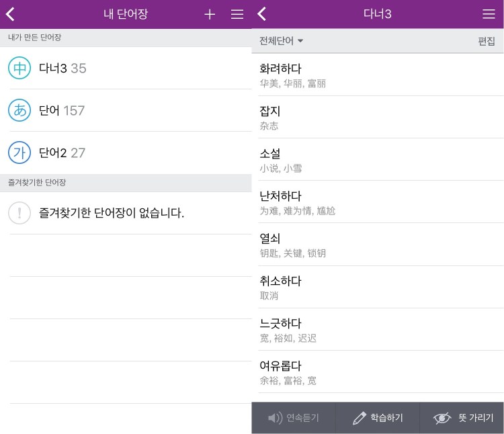504x434 pixels.
Task: Tap the Chinese 中 wordbook icon
Action: [x=19, y=68]
